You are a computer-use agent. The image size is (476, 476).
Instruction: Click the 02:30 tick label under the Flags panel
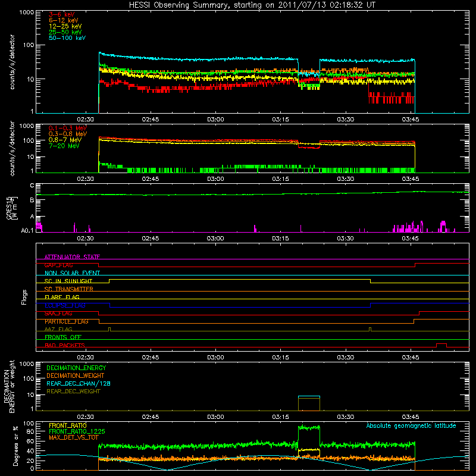pyautogui.click(x=85, y=358)
